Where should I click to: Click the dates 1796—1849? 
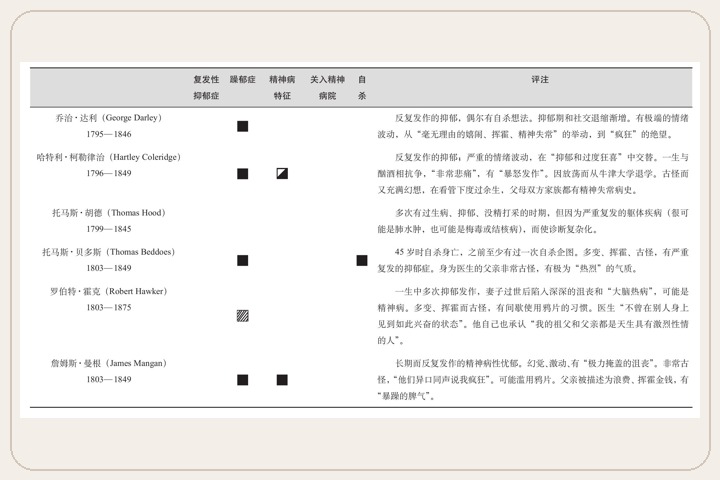(109, 173)
